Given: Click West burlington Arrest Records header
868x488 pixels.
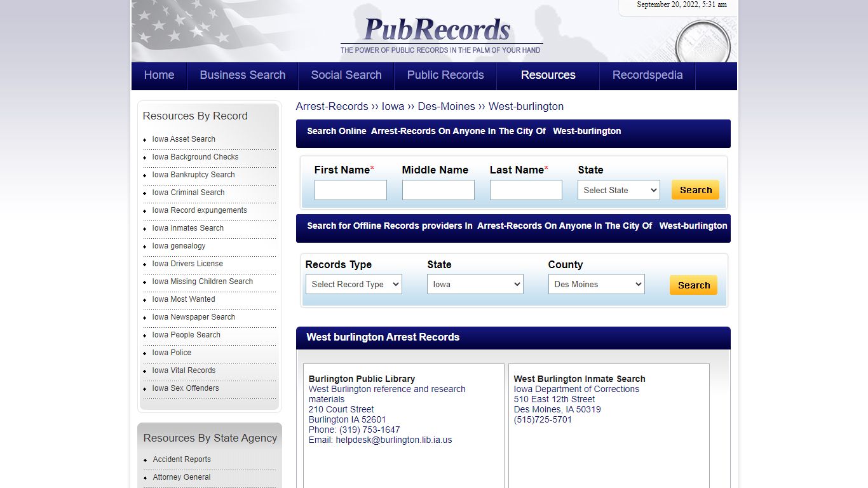Looking at the screenshot, I should point(383,337).
